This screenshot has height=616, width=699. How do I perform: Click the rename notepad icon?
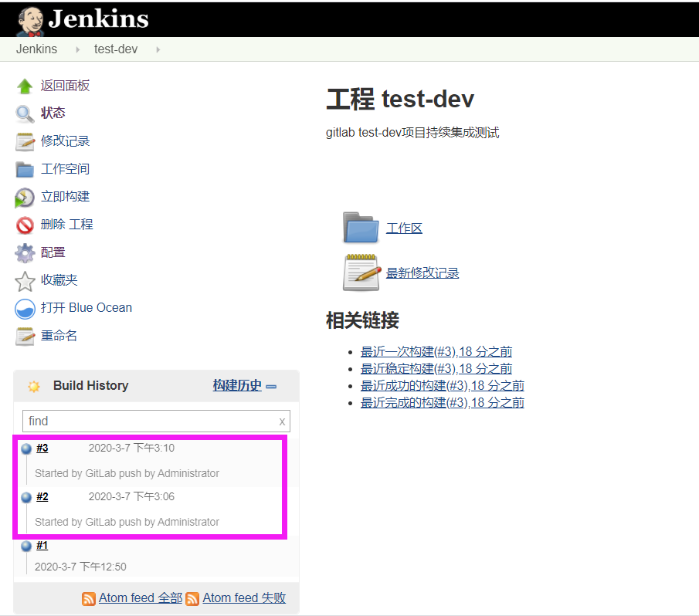click(x=25, y=337)
